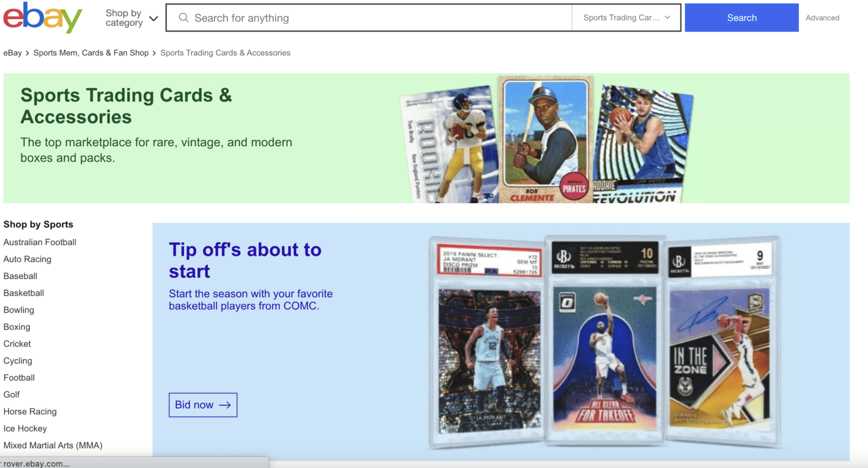Open the Baseball category
868x468 pixels.
tap(20, 276)
